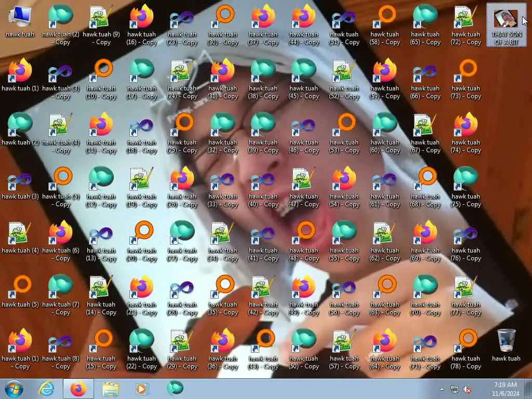The image size is (532, 399).
Task: Select 'hawk tuah (24) - Copy' shortcut
Action: click(x=182, y=79)
